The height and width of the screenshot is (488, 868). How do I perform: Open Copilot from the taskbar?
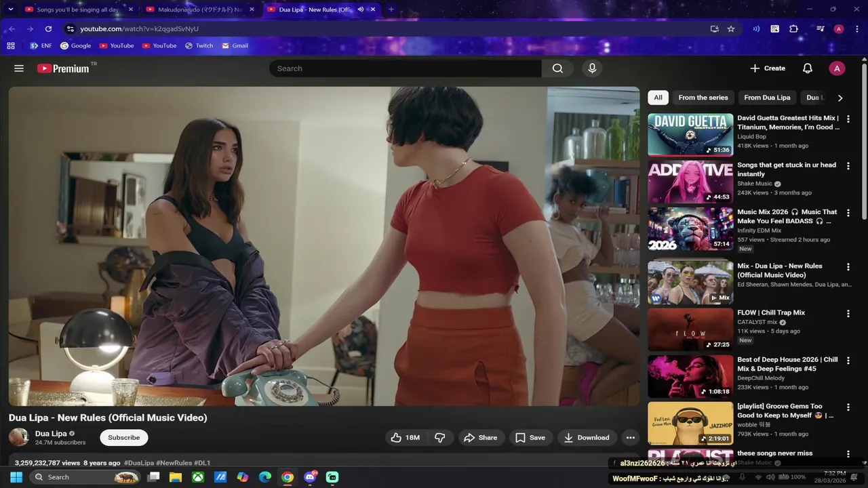[x=243, y=477]
